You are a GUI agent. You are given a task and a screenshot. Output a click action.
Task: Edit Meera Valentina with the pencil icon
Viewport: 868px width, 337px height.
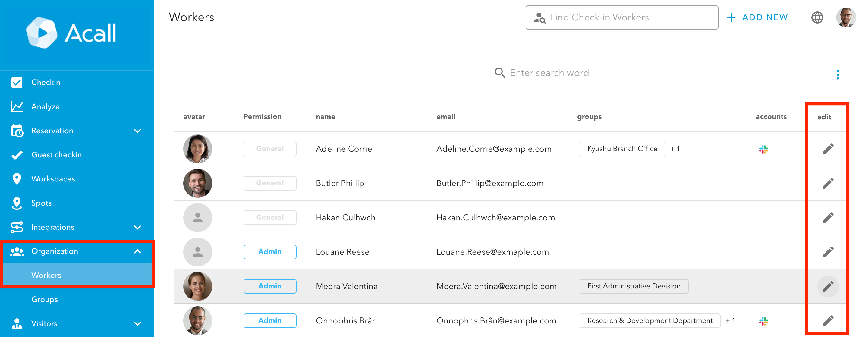[828, 286]
